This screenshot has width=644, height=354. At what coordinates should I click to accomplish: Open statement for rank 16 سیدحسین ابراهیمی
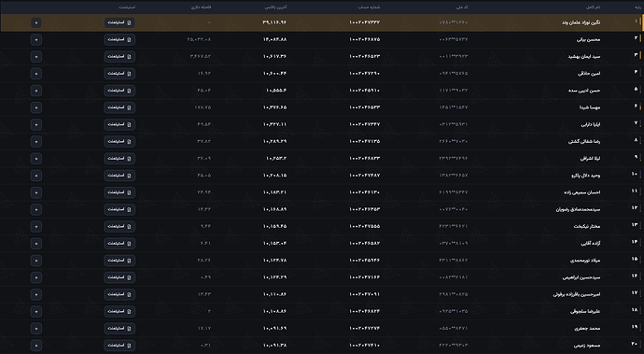point(119,277)
